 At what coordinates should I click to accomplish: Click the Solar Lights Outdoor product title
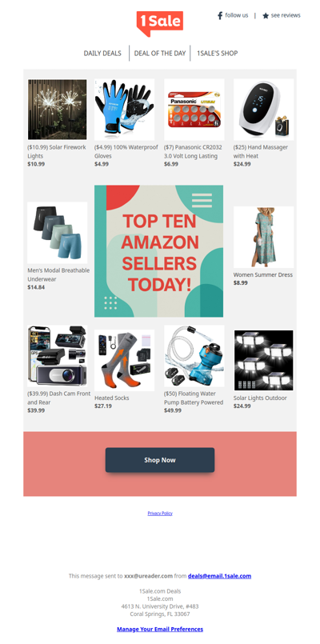point(260,398)
